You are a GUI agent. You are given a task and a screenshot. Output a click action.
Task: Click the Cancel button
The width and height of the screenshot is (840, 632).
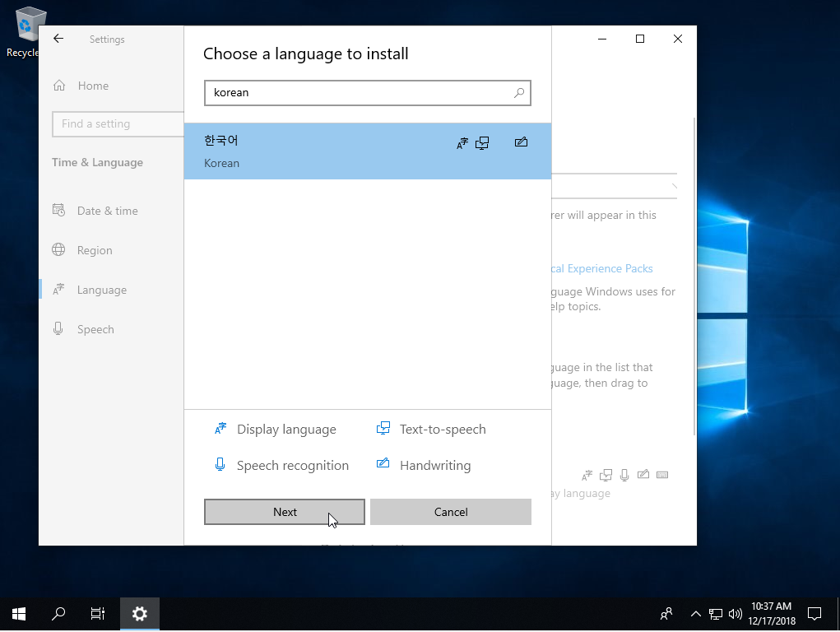coord(451,512)
